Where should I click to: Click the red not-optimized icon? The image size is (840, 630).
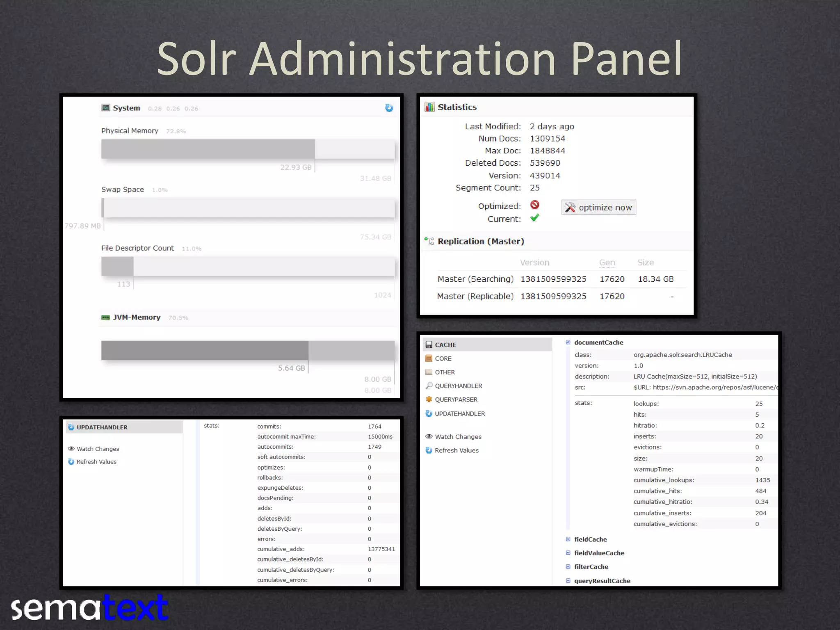[535, 205]
